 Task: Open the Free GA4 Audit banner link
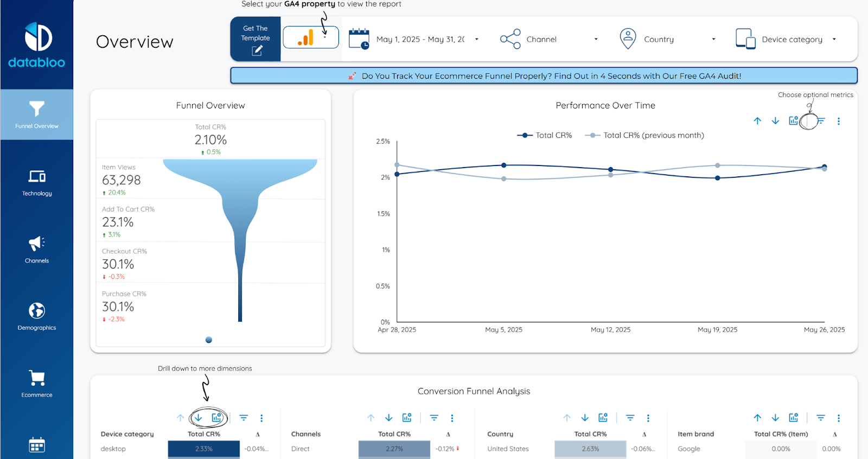pyautogui.click(x=544, y=75)
